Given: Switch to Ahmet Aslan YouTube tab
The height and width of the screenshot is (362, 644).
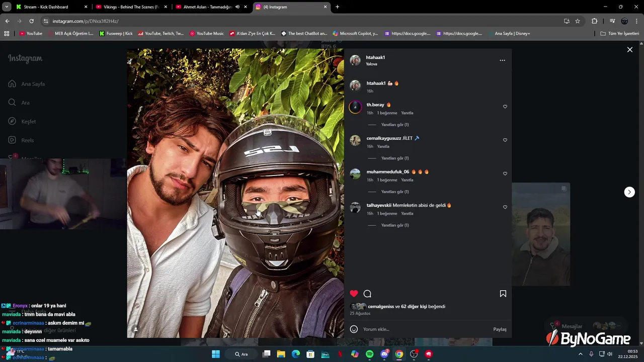Looking at the screenshot, I should [x=206, y=7].
